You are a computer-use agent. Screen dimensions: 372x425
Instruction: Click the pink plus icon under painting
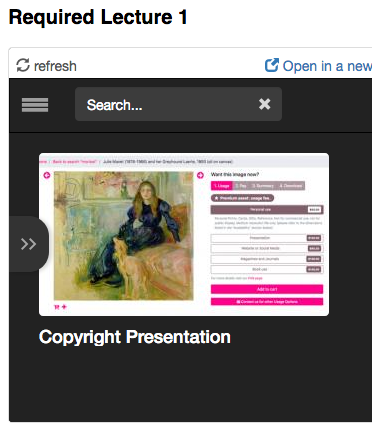point(64,307)
